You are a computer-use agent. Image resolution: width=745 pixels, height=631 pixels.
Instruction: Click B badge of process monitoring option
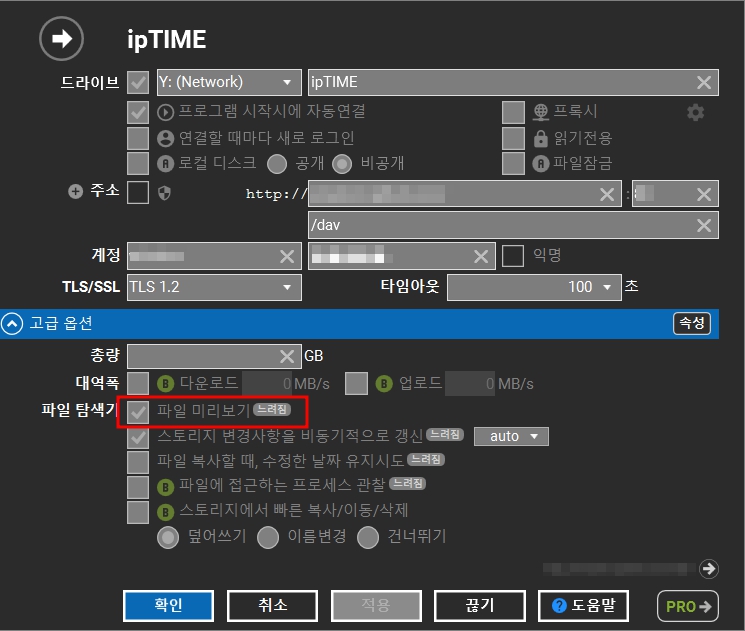click(165, 487)
